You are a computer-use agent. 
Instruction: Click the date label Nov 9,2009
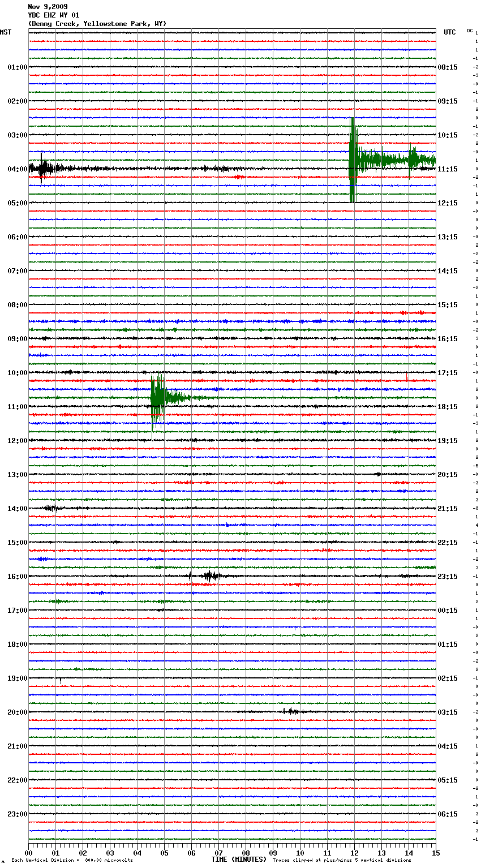click(48, 7)
